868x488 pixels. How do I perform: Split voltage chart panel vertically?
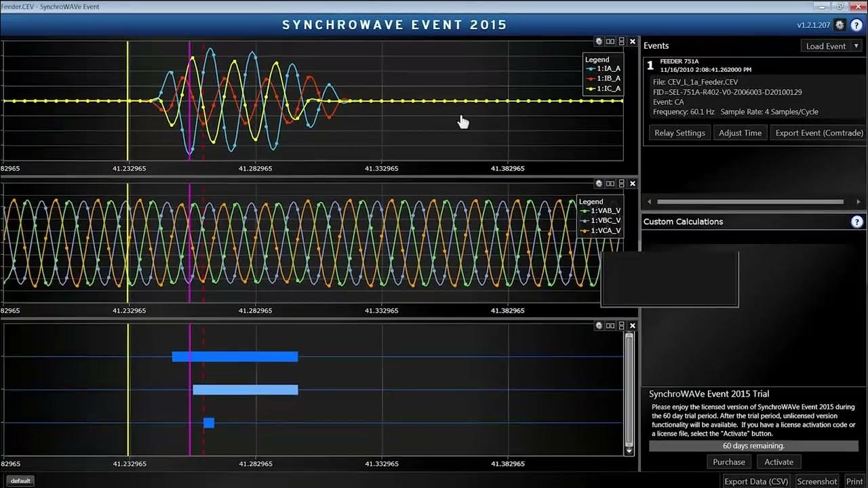pos(621,184)
